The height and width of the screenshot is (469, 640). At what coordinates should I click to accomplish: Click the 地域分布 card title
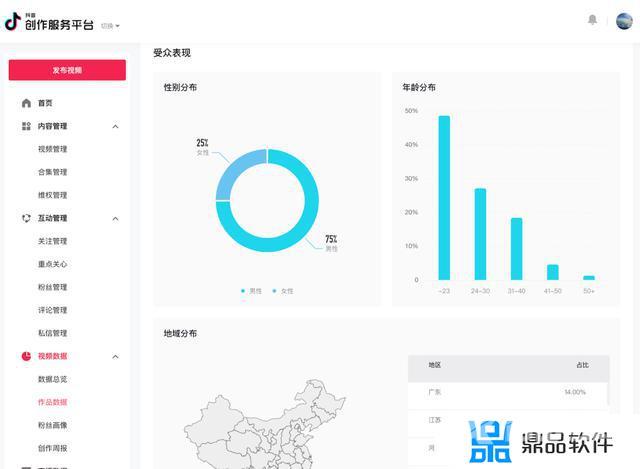click(180, 333)
